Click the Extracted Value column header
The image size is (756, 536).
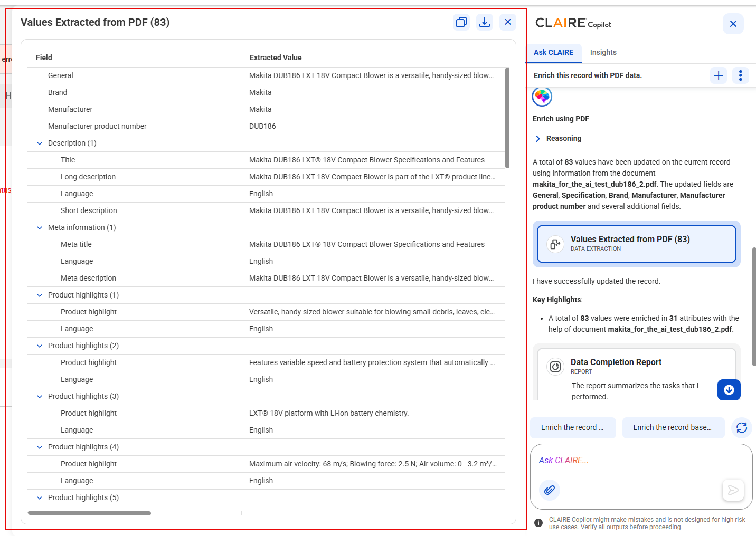pos(276,58)
